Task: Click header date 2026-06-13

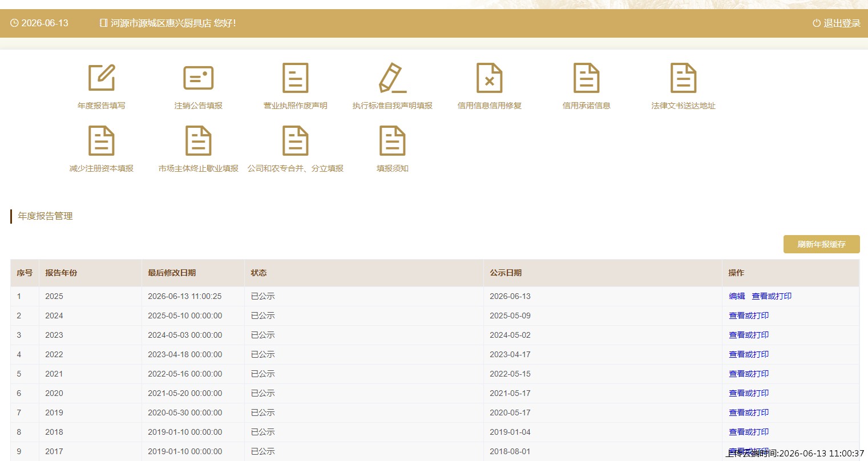Action: click(45, 23)
